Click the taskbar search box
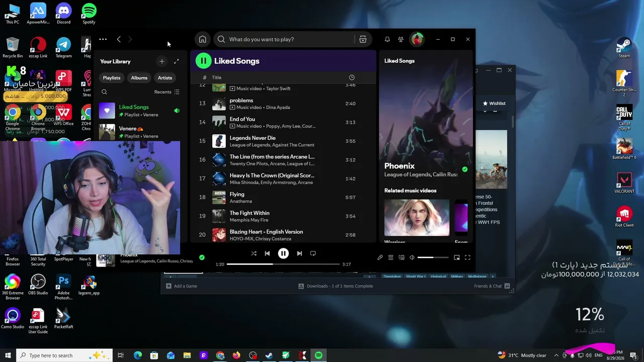Screen dimensions: 644x362 pos(64,355)
